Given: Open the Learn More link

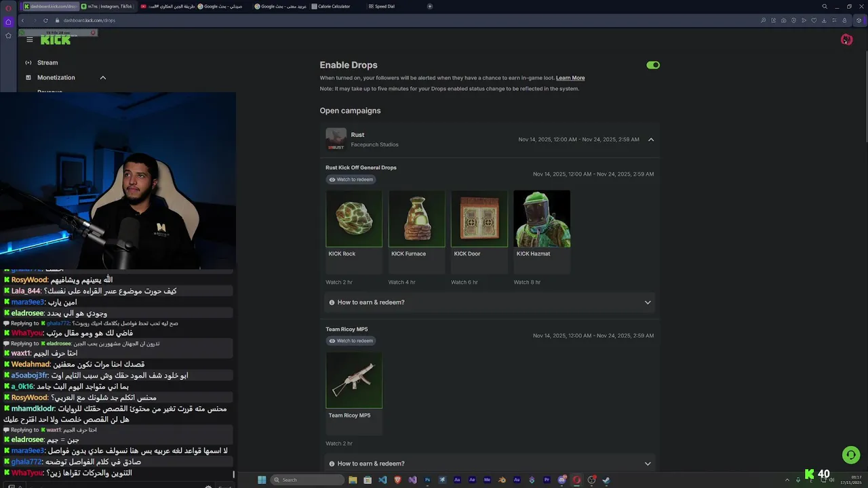Looking at the screenshot, I should pyautogui.click(x=570, y=78).
